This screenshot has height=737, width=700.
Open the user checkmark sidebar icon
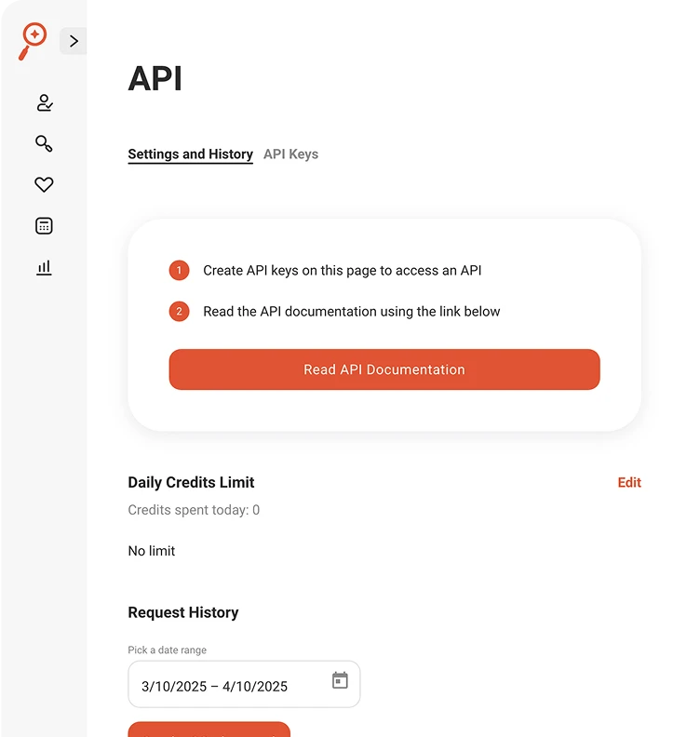[44, 103]
